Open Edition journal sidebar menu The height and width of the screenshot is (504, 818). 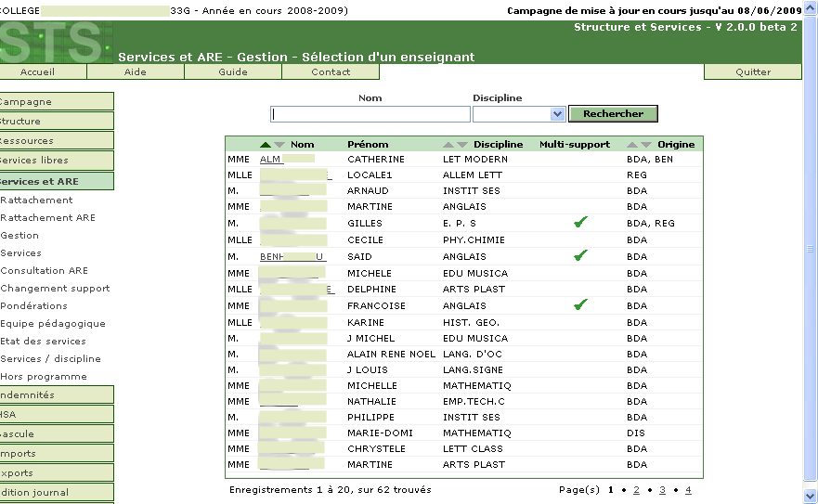click(57, 493)
